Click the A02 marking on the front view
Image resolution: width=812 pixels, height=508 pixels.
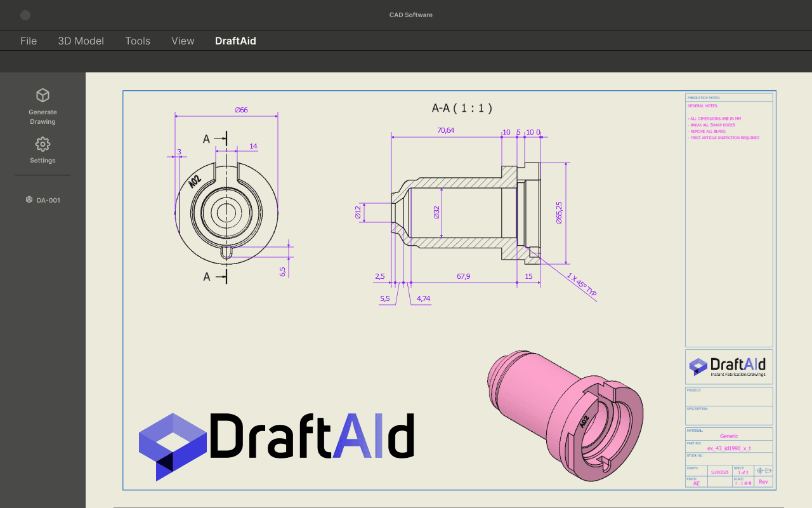coord(195,182)
